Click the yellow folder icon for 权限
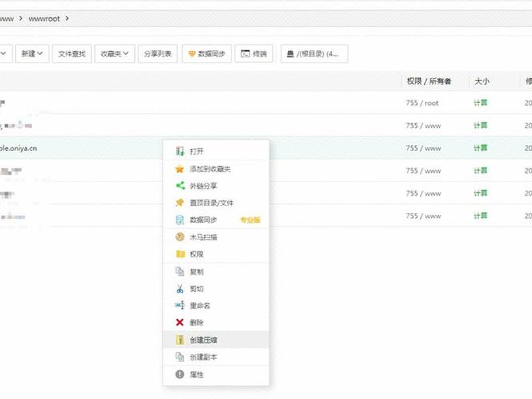 tap(180, 254)
